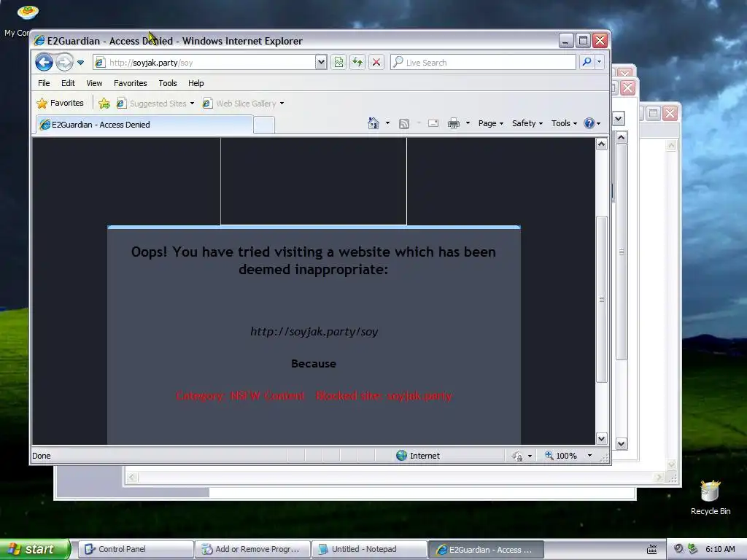This screenshot has height=560, width=747.
Task: Click the RSS feeds icon
Action: [x=404, y=124]
